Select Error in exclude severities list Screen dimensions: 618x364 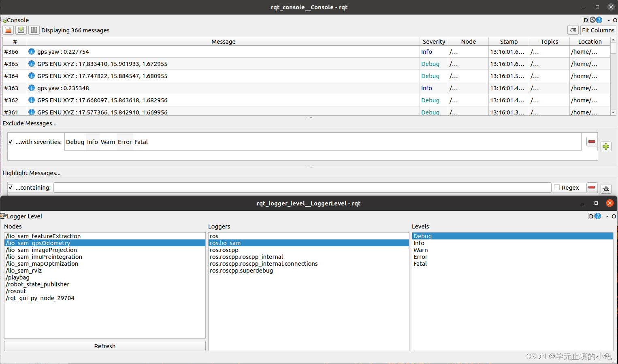[125, 142]
